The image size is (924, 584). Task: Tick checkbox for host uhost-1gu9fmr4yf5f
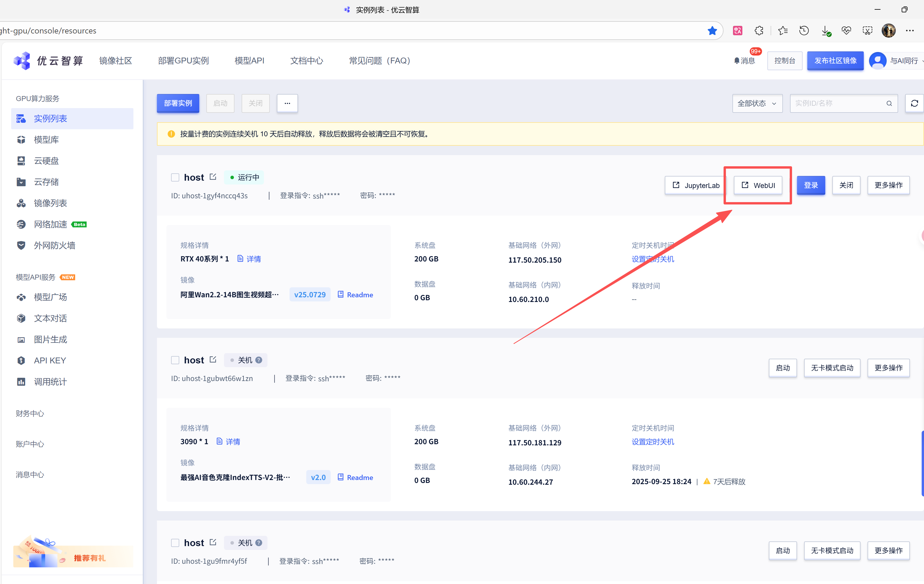coord(175,543)
